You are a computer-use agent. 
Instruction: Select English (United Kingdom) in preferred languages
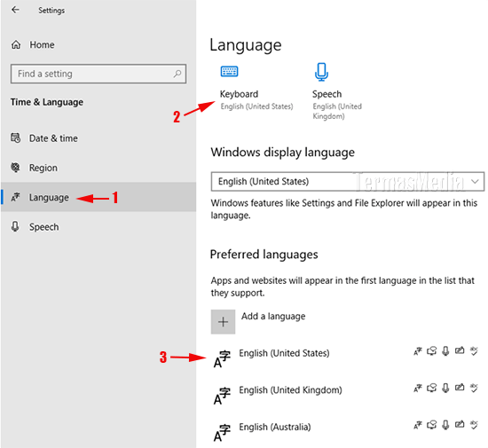pyautogui.click(x=290, y=389)
